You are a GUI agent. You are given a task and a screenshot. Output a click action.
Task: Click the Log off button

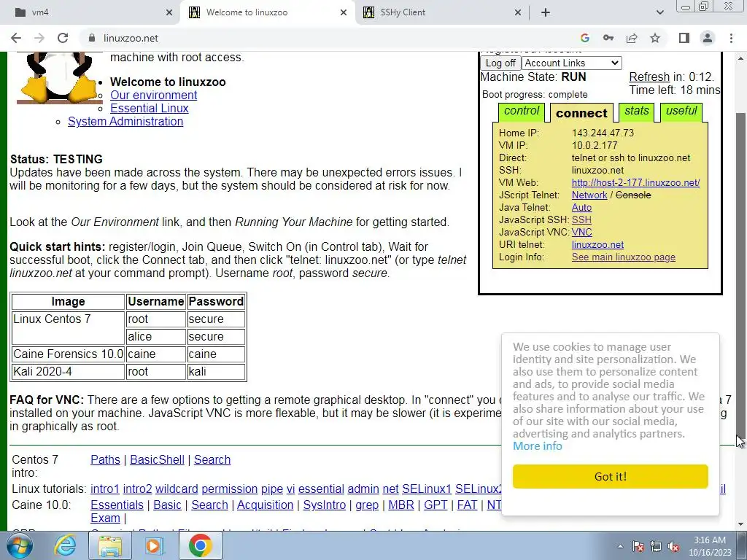(x=500, y=63)
